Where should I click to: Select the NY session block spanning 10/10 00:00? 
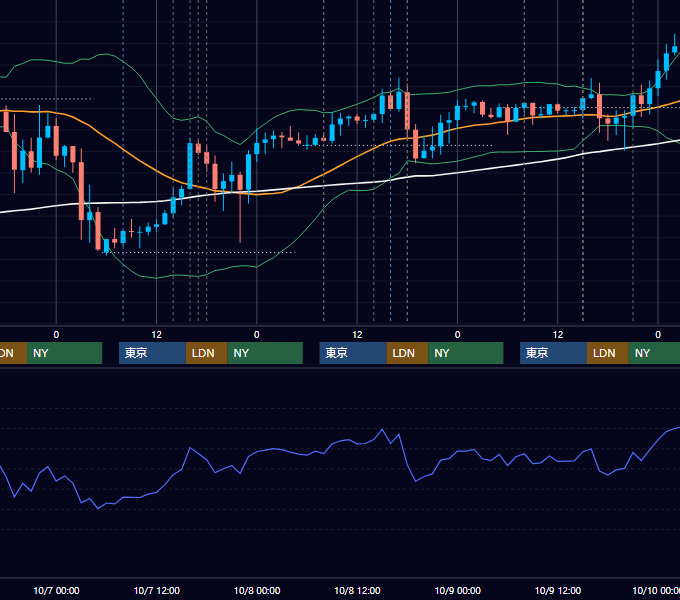coord(654,353)
